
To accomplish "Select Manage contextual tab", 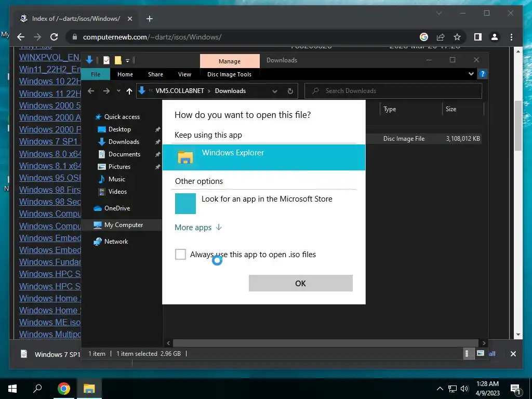I will pos(230,61).
